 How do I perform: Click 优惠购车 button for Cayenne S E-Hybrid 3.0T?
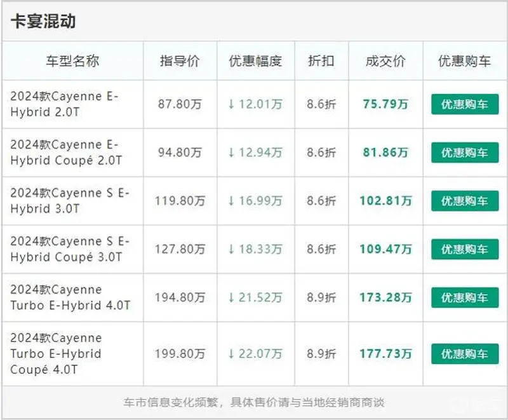(x=465, y=201)
